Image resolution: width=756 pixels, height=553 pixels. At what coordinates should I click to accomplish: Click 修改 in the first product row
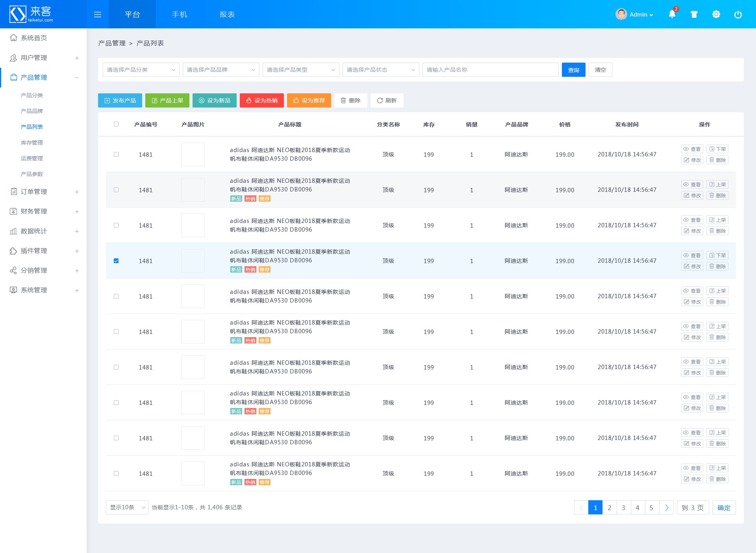point(692,160)
